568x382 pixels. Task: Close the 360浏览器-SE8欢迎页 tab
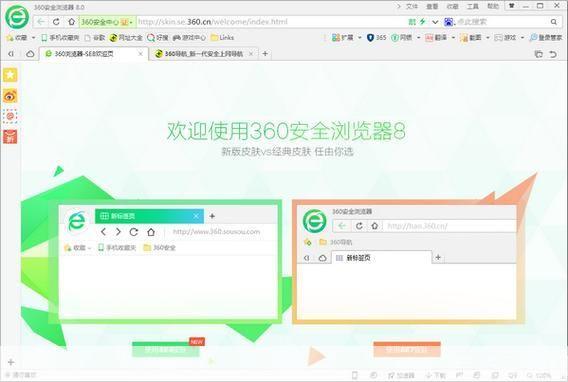click(x=141, y=54)
